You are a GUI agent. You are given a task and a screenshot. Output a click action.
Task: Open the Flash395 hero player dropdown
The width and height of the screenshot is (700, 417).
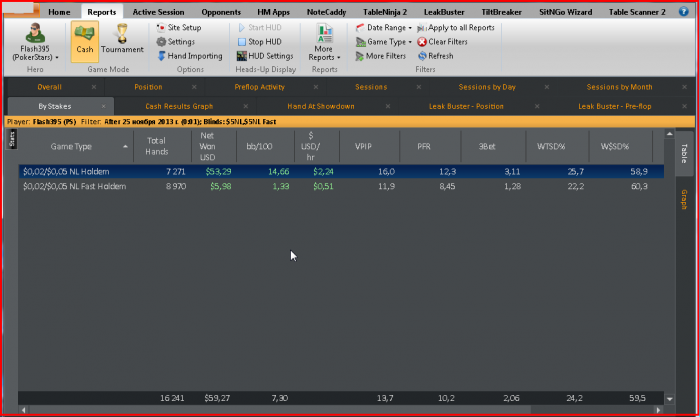[35, 42]
